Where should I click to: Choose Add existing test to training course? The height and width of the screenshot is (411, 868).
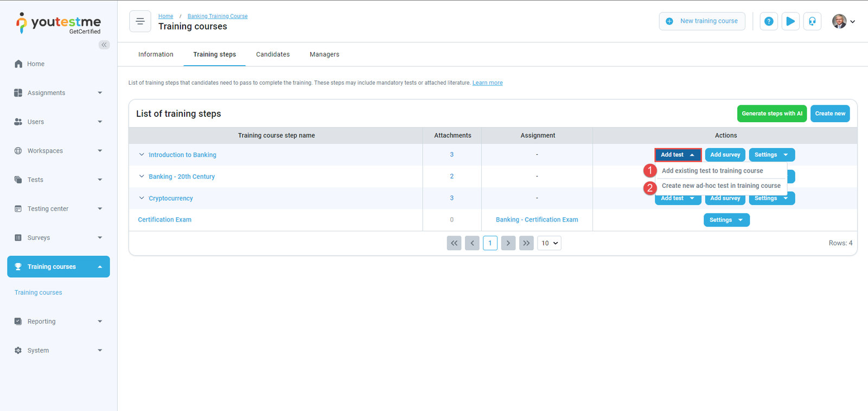click(x=712, y=170)
